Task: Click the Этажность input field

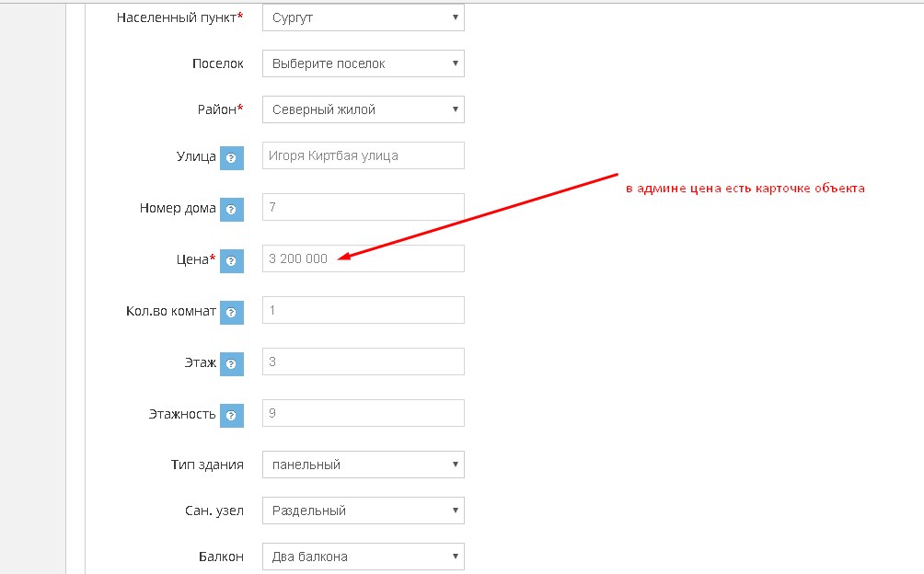Action: 363,413
